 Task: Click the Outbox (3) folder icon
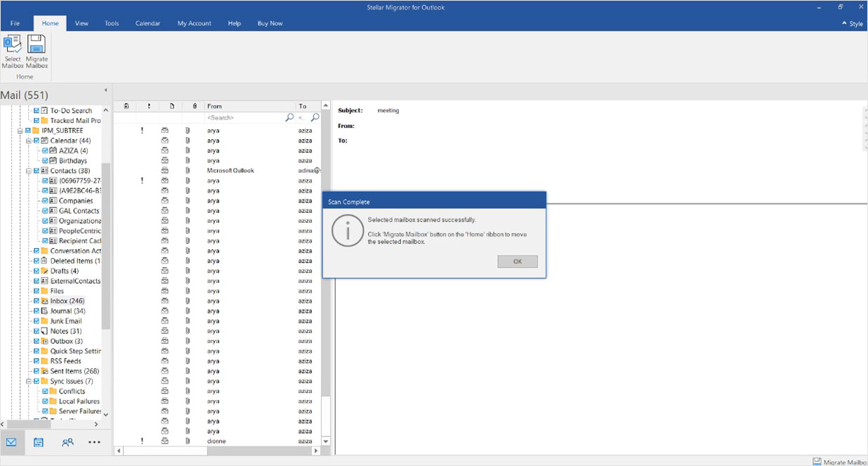click(x=45, y=341)
